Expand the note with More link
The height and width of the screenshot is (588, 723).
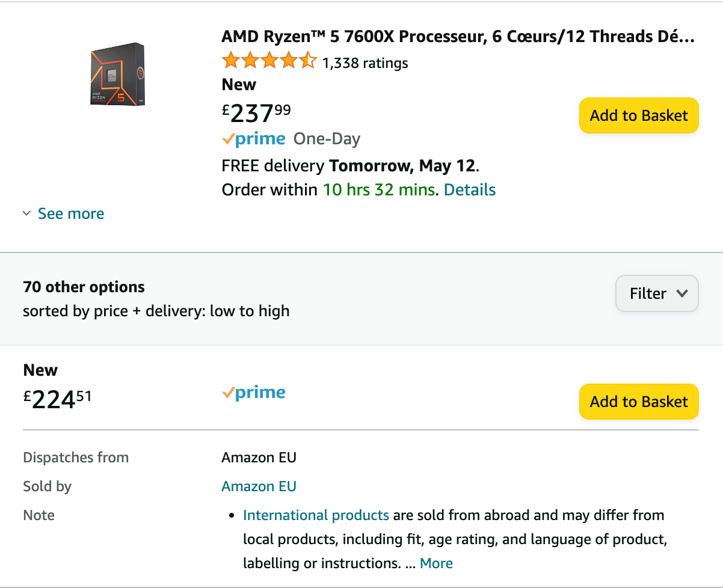tap(436, 563)
